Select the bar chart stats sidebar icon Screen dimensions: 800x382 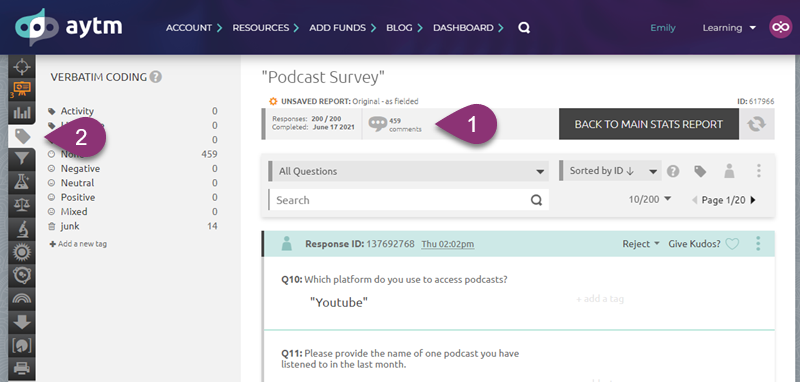click(x=22, y=112)
